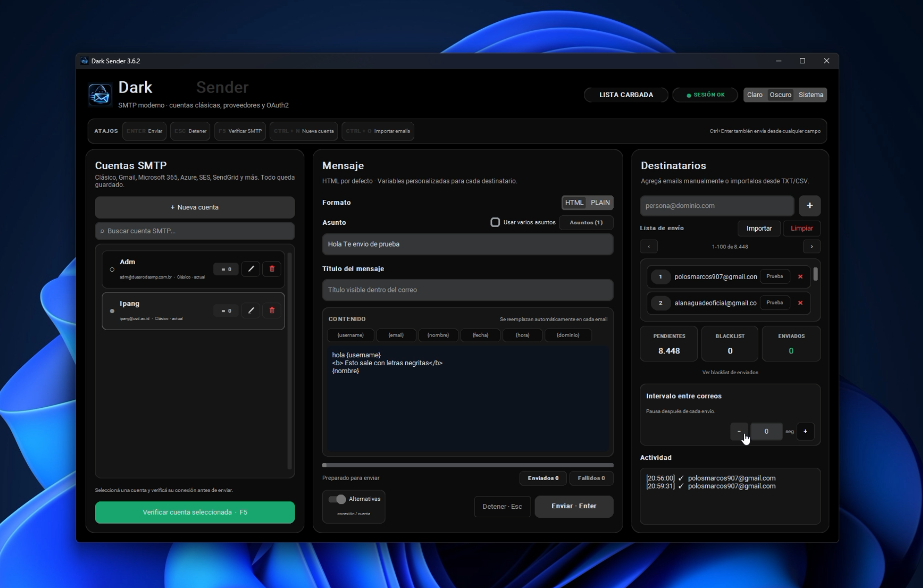This screenshot has height=588, width=923.
Task: Click the Fallidos 0 counter
Action: point(591,478)
